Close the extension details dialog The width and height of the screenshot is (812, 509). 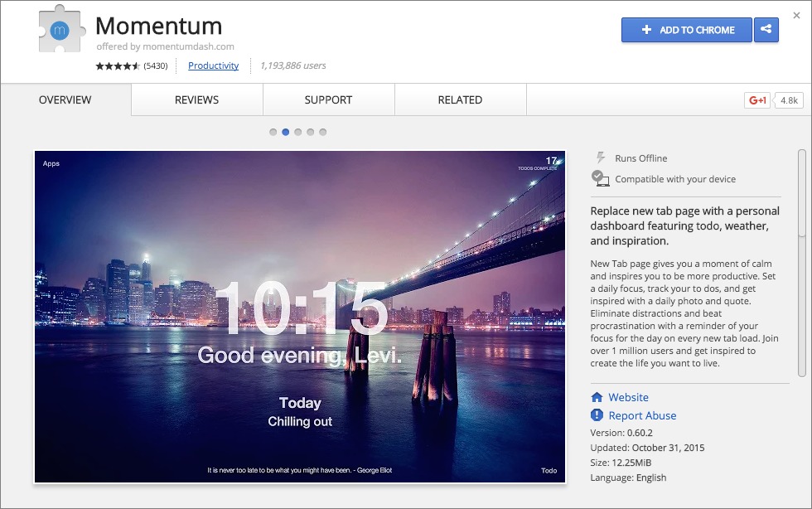[x=796, y=16]
